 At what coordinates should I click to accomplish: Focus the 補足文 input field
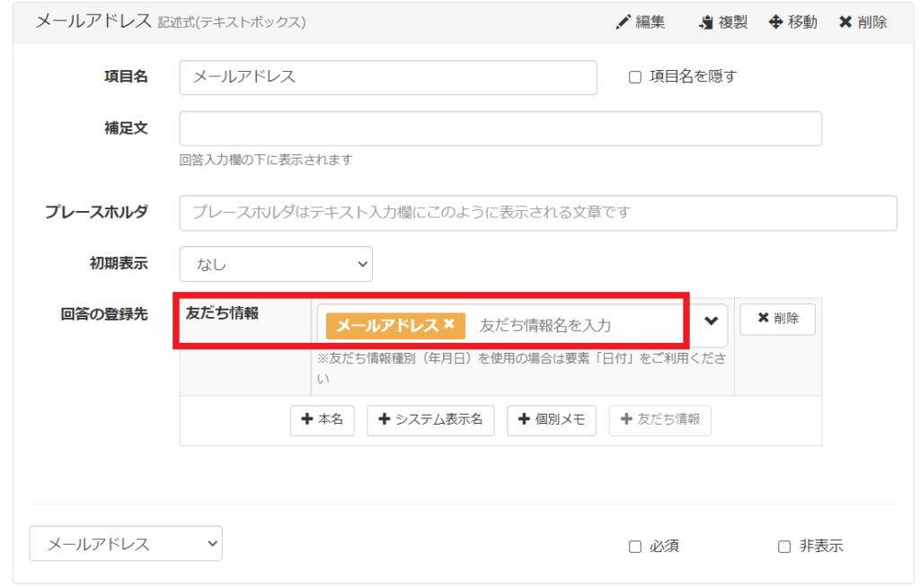click(500, 128)
